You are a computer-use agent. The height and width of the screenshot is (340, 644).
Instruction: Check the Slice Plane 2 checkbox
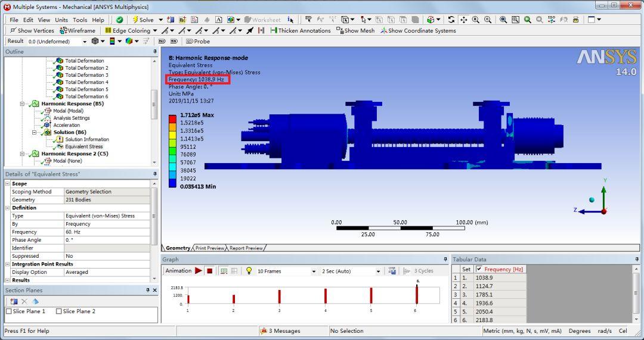[x=58, y=311]
